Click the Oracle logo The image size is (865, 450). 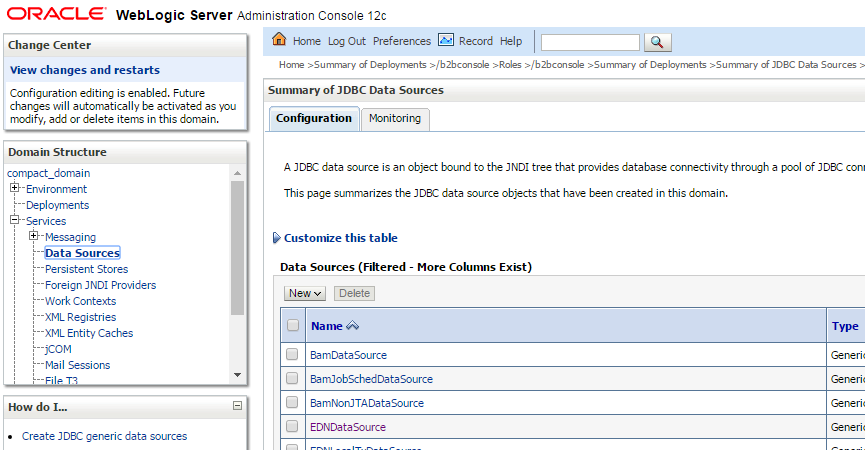56,14
